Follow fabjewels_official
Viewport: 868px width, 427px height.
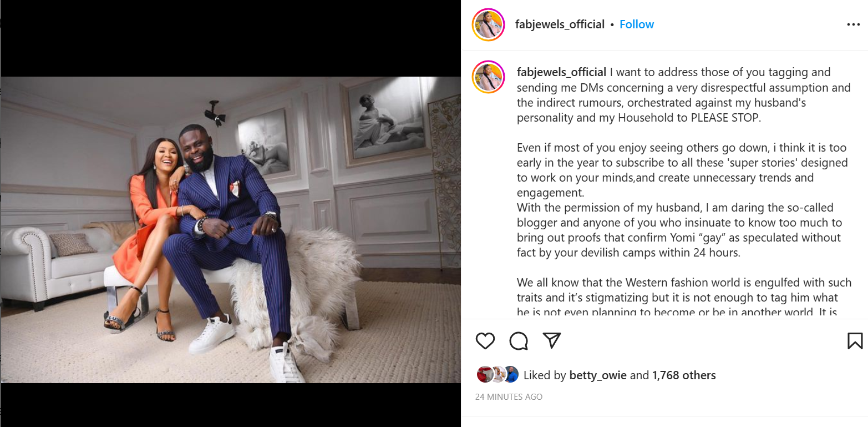tap(637, 24)
